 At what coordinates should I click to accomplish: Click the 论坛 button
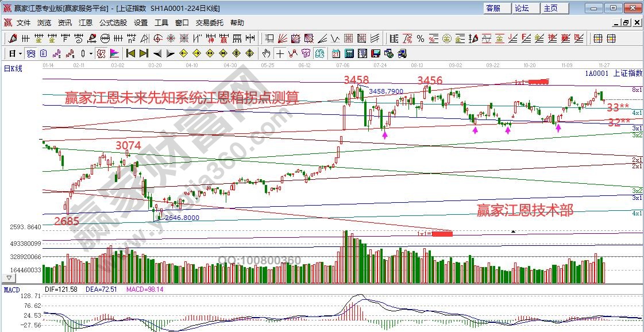(x=522, y=8)
